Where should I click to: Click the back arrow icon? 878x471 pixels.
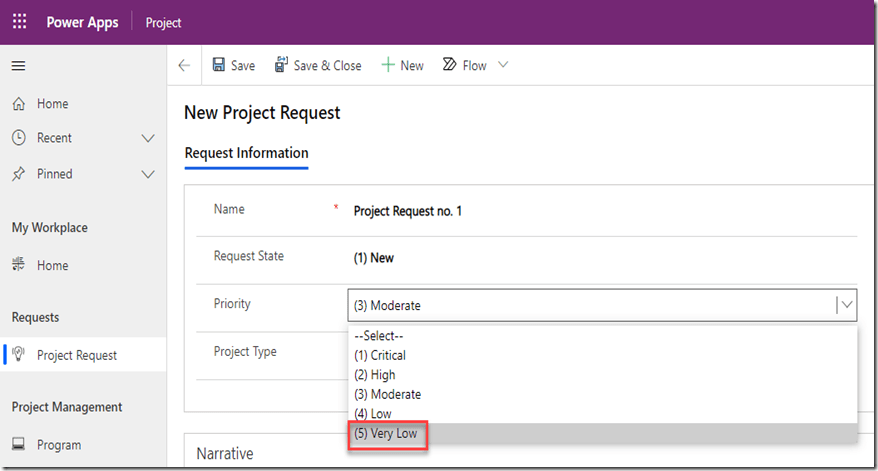tap(184, 66)
